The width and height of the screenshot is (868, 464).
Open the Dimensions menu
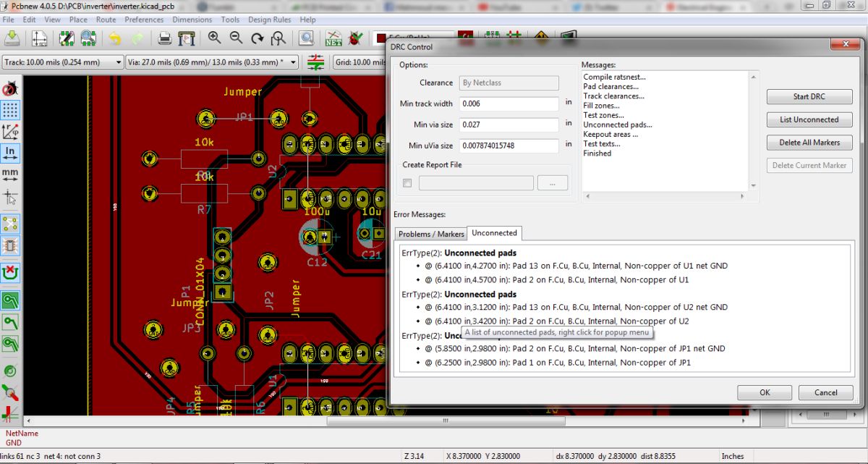click(x=192, y=20)
